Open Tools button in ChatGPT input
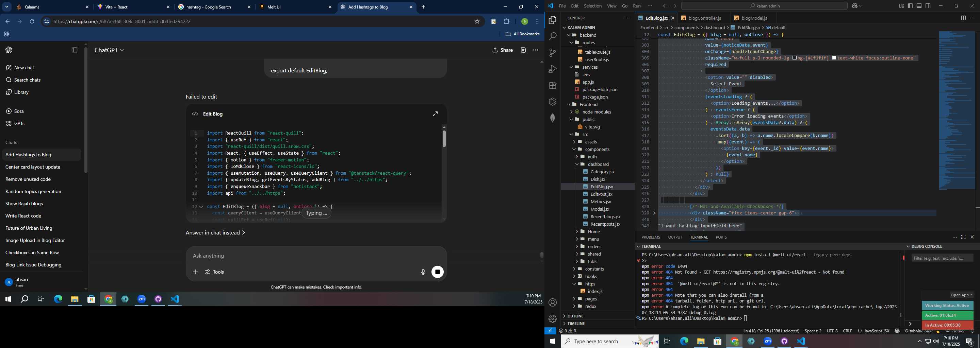Viewport: 980px width, 348px height. pos(215,272)
